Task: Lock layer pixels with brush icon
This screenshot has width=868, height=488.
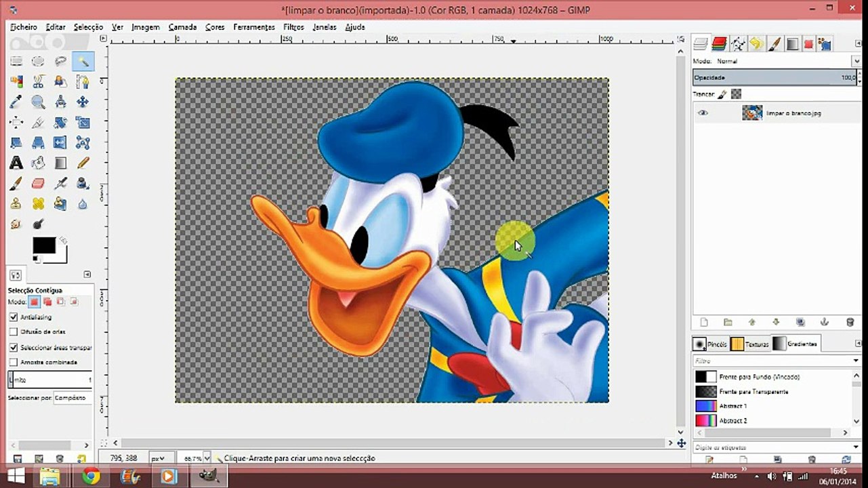Action: (722, 94)
